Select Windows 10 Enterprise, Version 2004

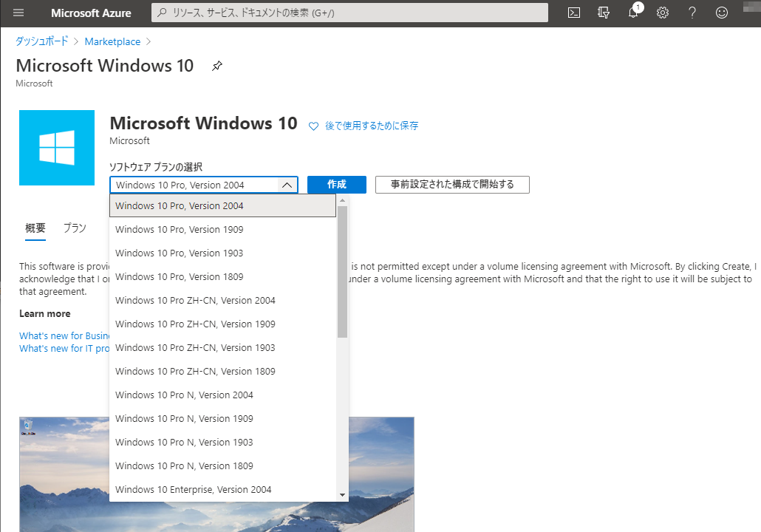pyautogui.click(x=194, y=489)
